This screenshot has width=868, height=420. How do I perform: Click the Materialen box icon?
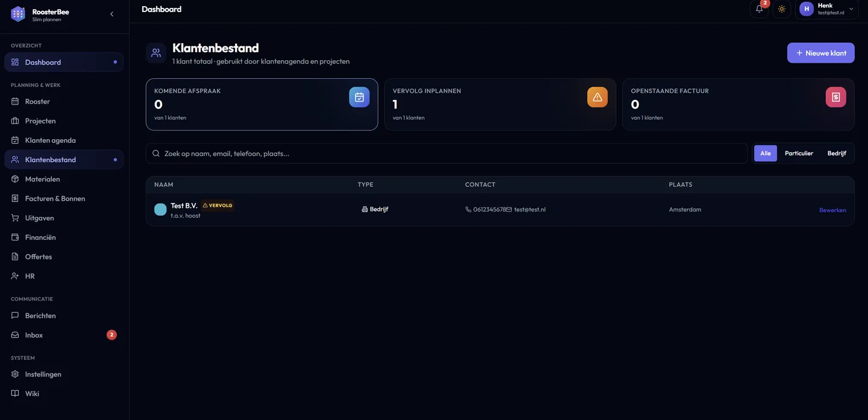tap(15, 179)
